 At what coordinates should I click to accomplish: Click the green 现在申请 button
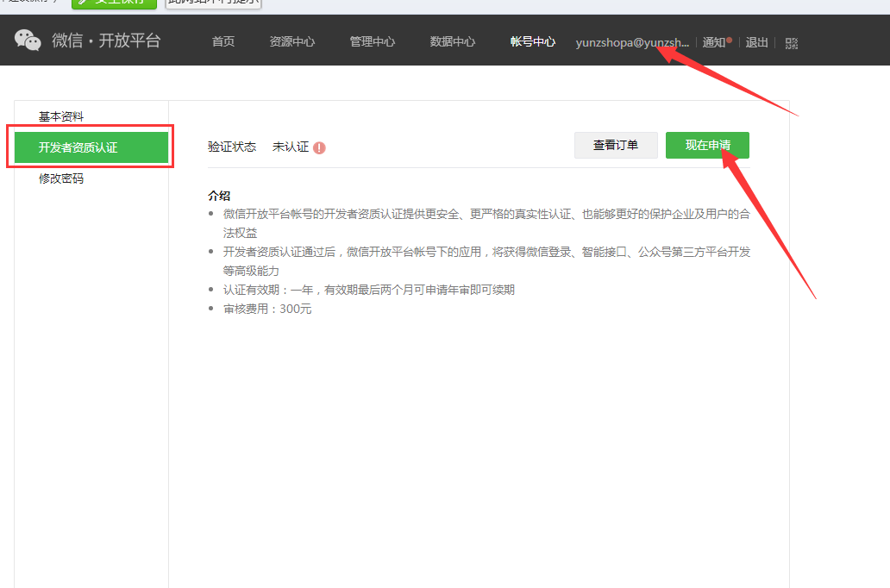[x=707, y=146]
